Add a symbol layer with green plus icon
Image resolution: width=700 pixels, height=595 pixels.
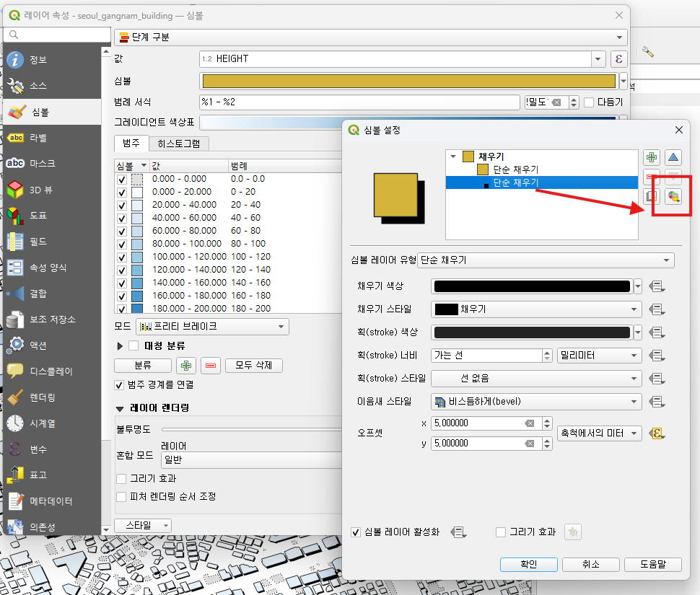(652, 157)
